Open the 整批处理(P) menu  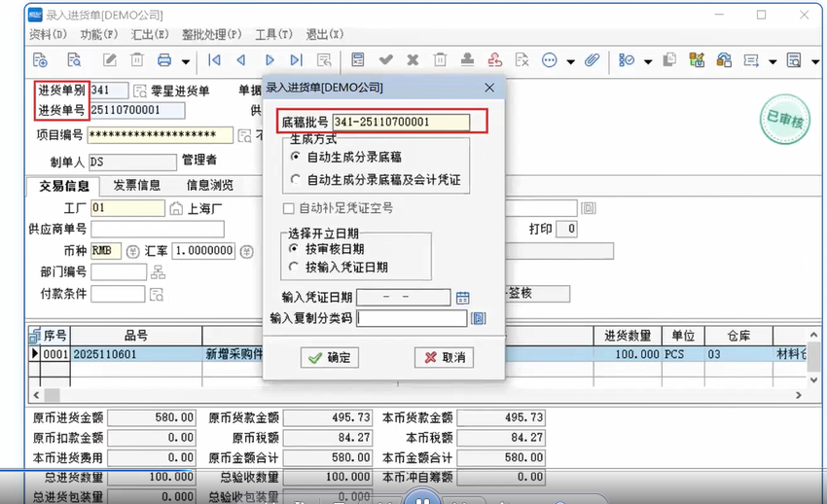[x=211, y=34]
